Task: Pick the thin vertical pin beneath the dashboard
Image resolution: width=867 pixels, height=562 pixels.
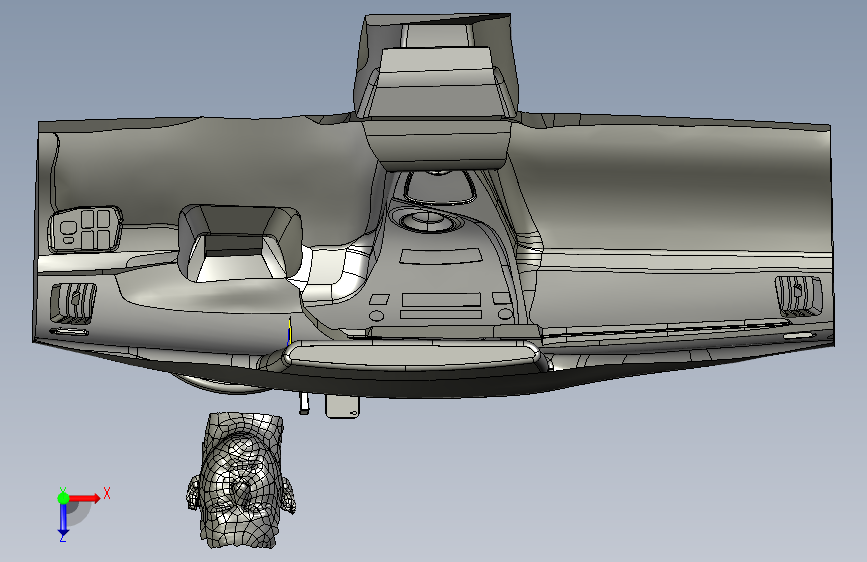Action: point(304,403)
